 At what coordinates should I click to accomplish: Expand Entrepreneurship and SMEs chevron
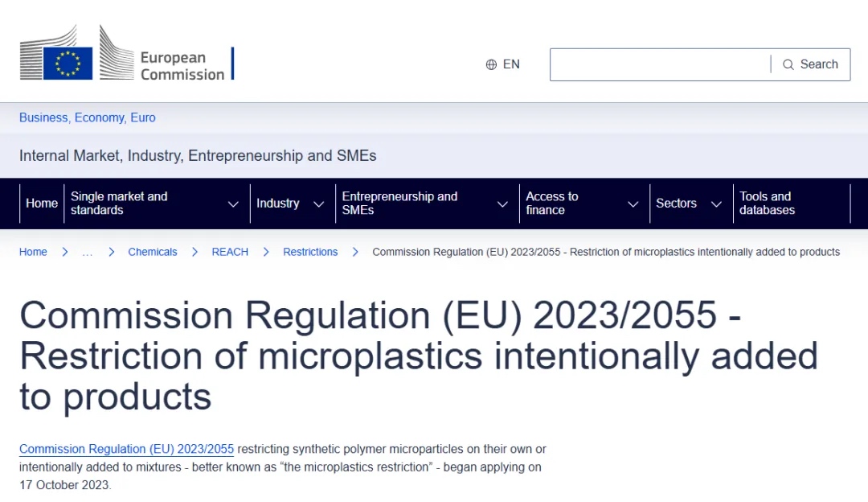coord(502,204)
